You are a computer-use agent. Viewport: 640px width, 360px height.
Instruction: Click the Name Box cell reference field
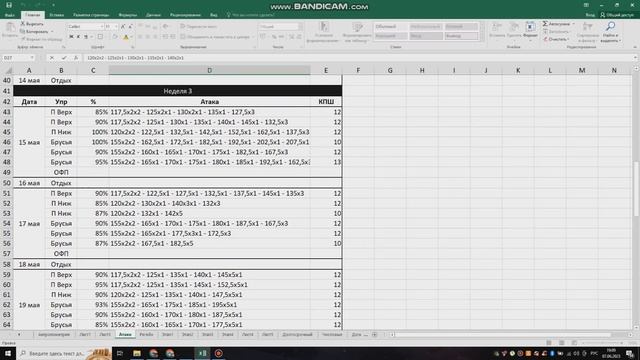[x=15, y=58]
